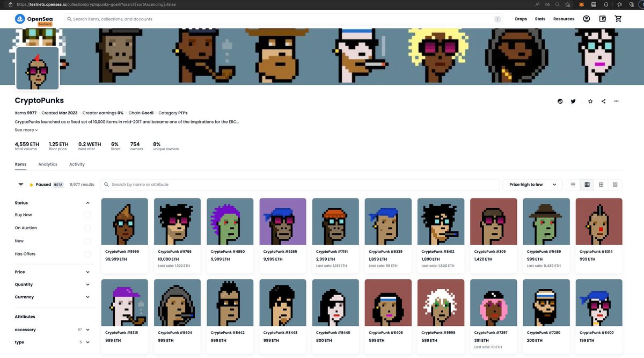
Task: Check the Buy Now status checkbox
Action: [x=87, y=215]
